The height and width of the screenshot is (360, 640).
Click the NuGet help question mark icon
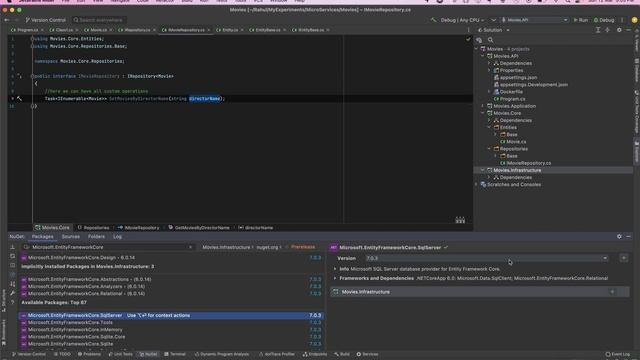13,302
